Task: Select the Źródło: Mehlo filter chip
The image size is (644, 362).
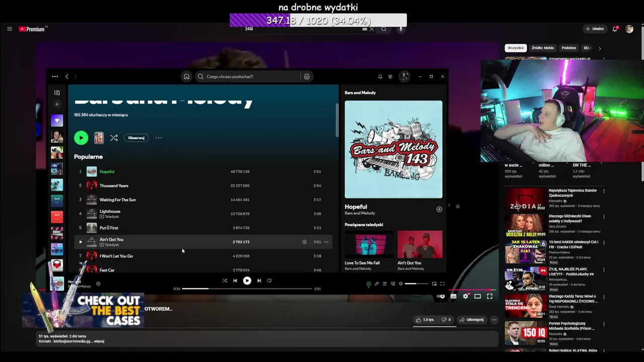Action: 543,48
